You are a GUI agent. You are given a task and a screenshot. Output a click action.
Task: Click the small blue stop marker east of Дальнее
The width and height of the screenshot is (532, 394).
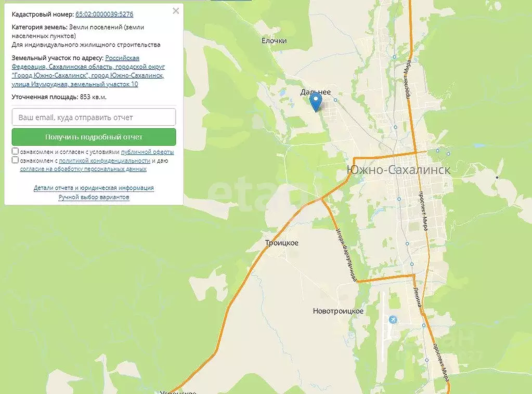coord(335,100)
